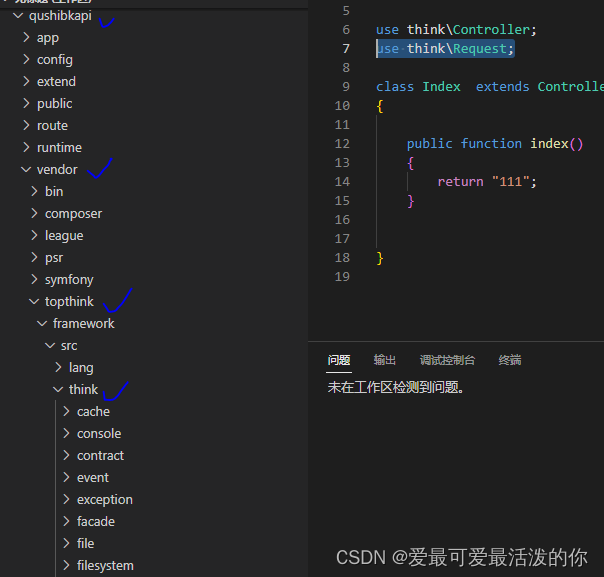Screen dimensions: 604x577
Task: Select the extend folder label
Action: [x=56, y=82]
